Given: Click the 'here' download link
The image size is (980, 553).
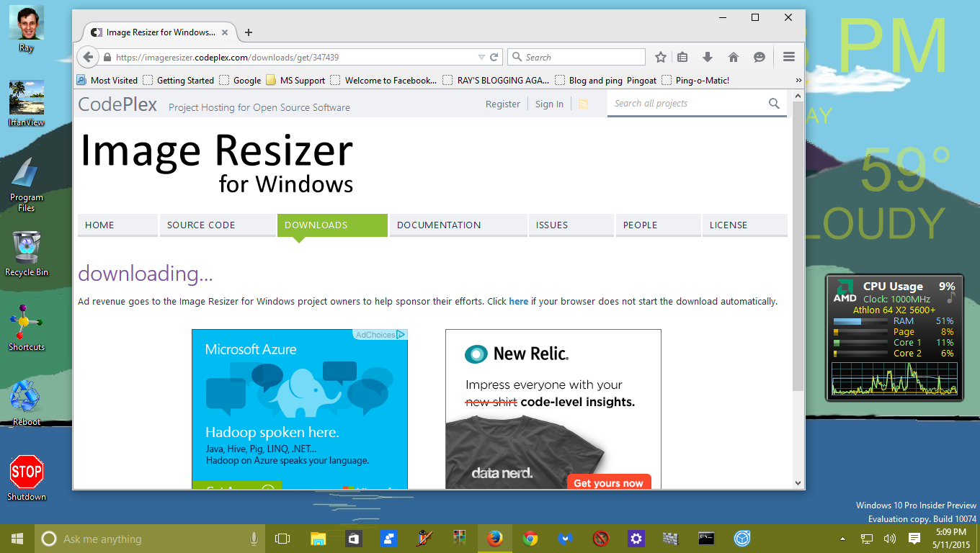Looking at the screenshot, I should [518, 301].
